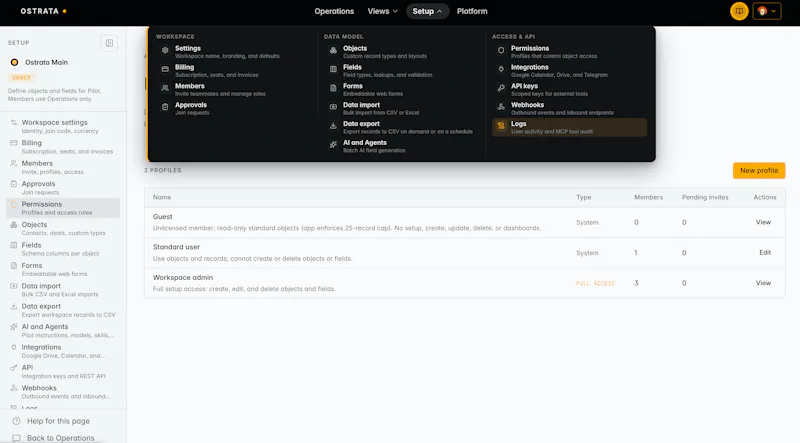Click the Integrations plug icon in dropdown menu
The width and height of the screenshot is (800, 443).
501,69
